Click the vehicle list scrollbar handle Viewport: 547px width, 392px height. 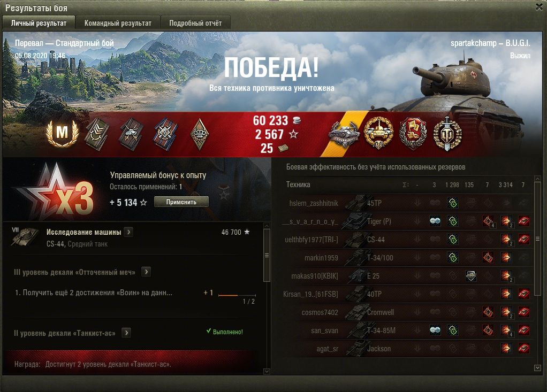tap(537, 239)
